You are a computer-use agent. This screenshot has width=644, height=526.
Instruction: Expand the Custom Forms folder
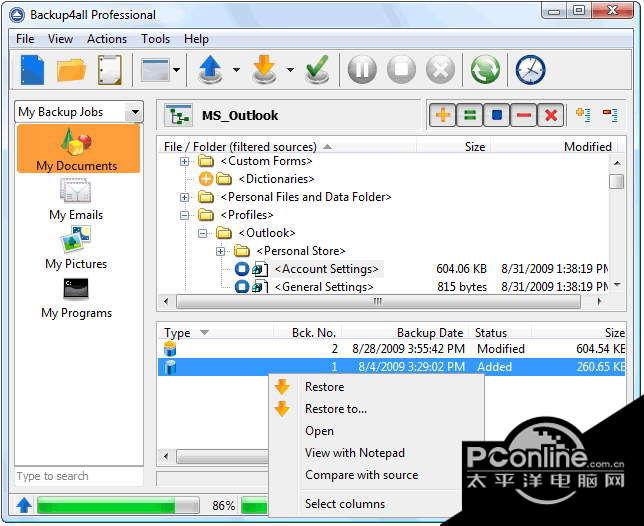[184, 161]
